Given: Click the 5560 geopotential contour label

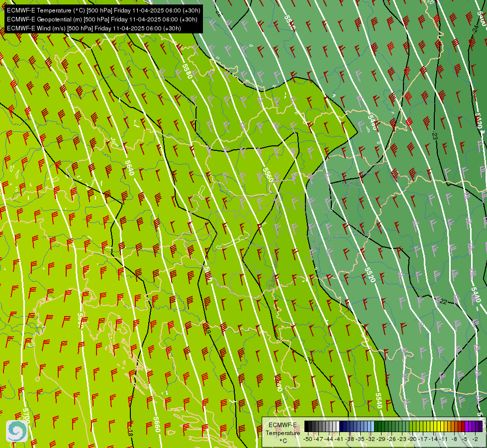Looking at the screenshot, I should coord(268,175).
